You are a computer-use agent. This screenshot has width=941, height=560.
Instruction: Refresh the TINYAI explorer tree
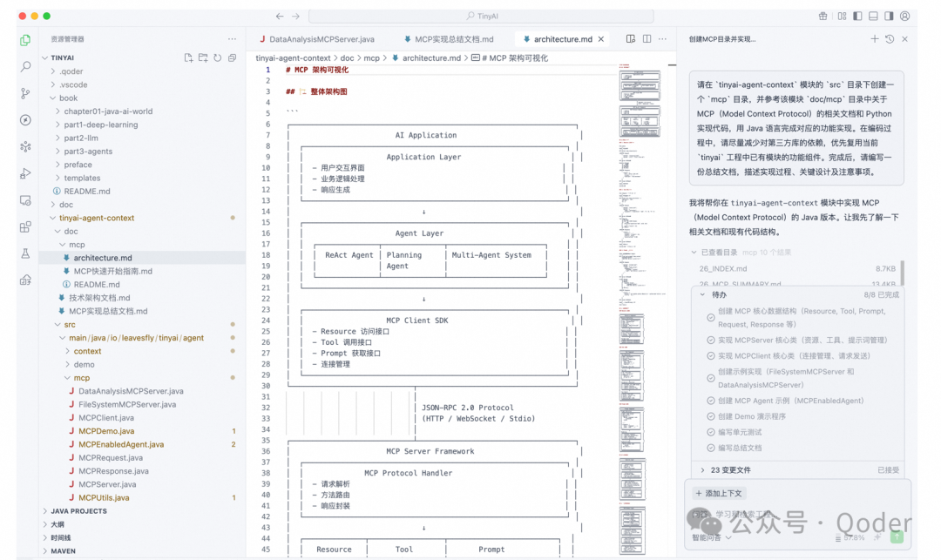coord(217,57)
